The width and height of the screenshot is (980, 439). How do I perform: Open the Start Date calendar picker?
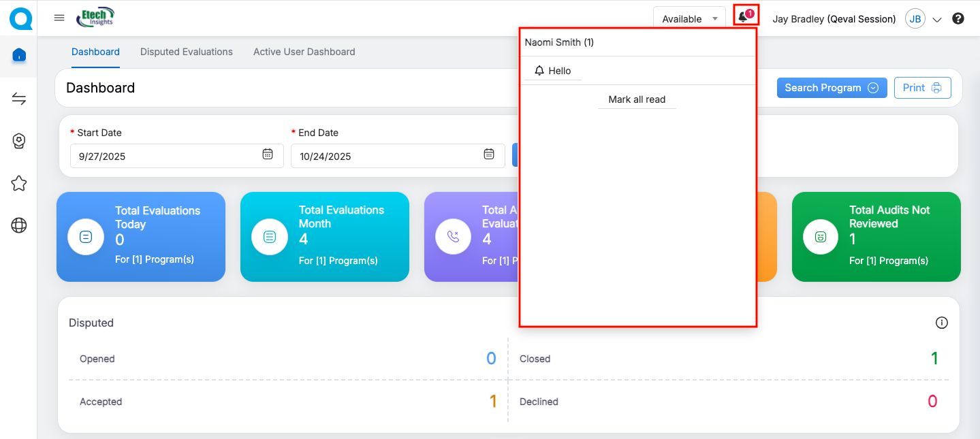268,155
